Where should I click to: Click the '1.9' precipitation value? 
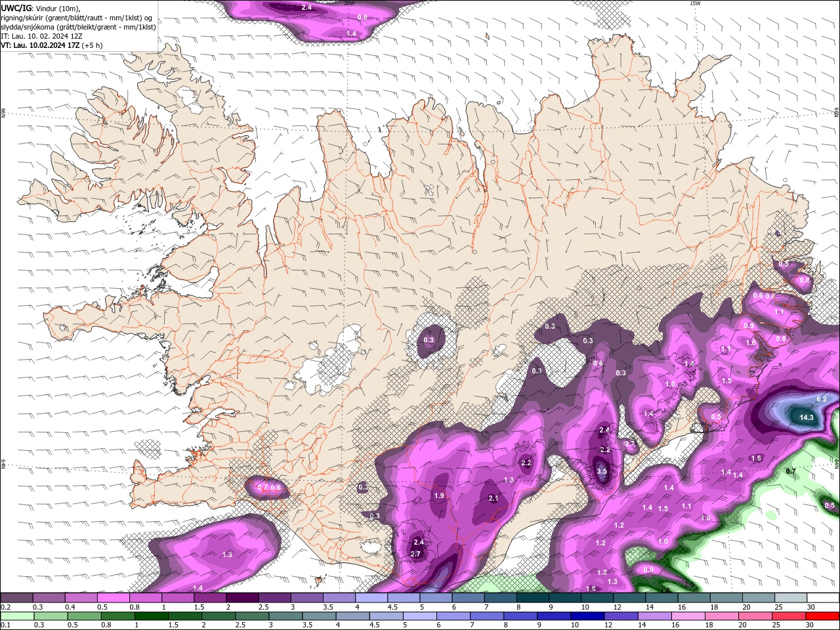pos(440,495)
